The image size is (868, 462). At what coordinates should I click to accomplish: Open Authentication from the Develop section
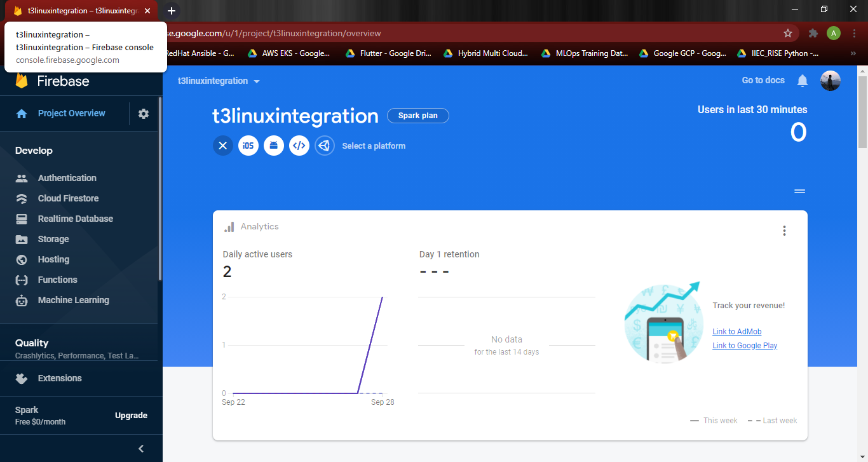tap(67, 178)
